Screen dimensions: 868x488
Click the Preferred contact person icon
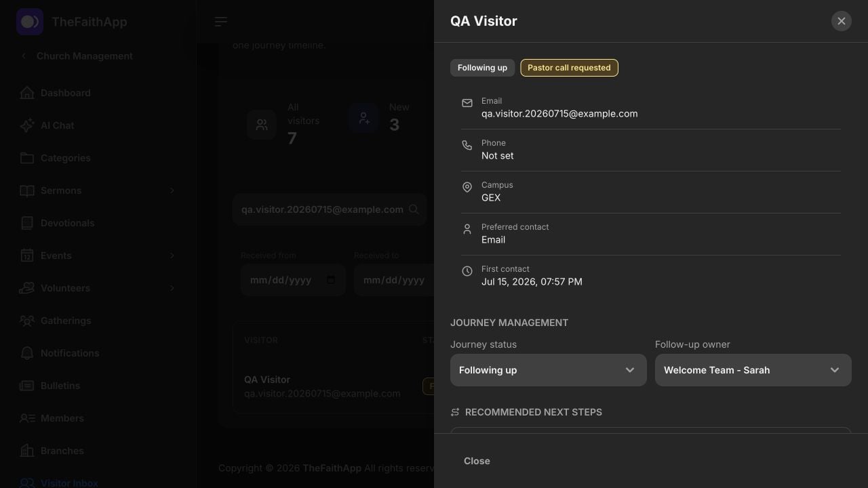[x=467, y=229]
